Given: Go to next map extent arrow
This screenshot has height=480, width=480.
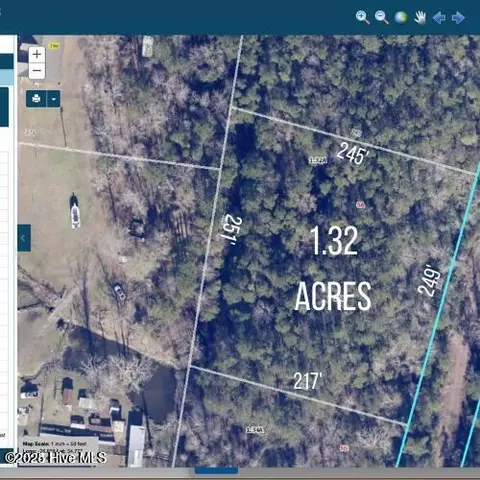Looking at the screenshot, I should [458, 17].
